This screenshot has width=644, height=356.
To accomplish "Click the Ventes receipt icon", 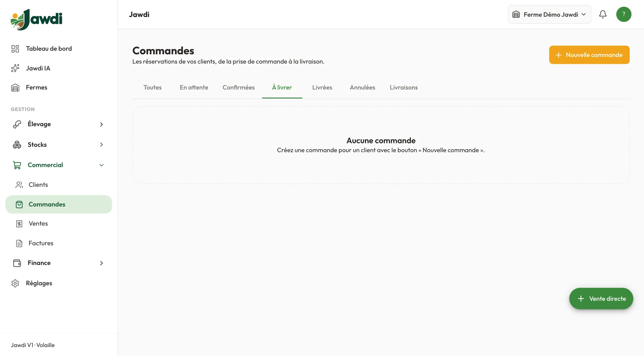I will tap(19, 224).
